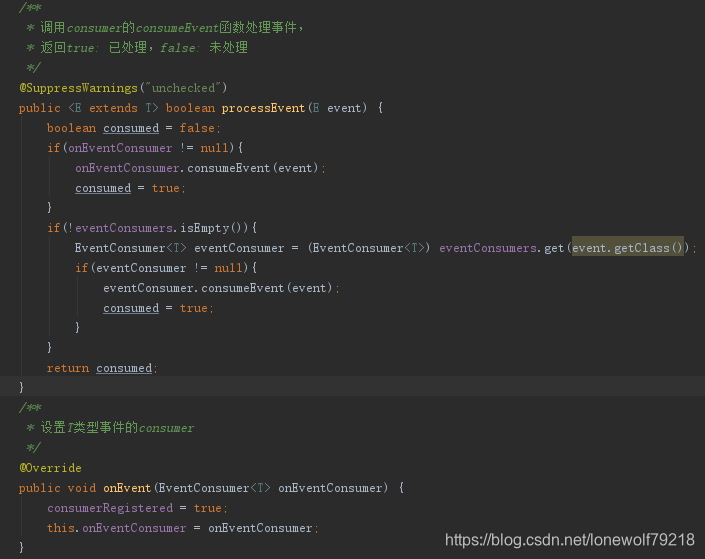
Task: Click the (EventConsumer<T>) cast expression
Action: pyautogui.click(x=369, y=248)
